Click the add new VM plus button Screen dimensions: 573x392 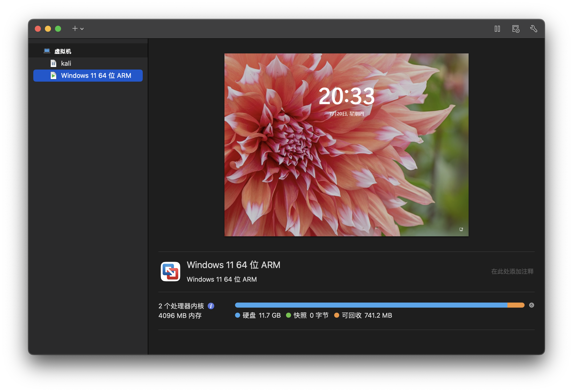click(75, 29)
